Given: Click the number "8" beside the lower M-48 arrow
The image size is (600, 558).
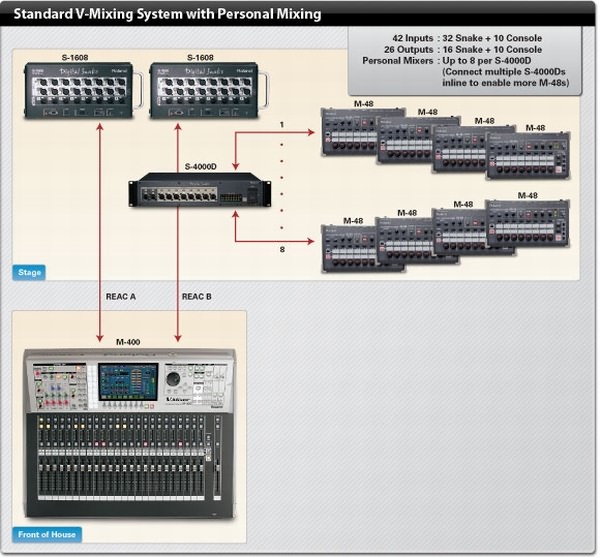Looking at the screenshot, I should pos(282,250).
